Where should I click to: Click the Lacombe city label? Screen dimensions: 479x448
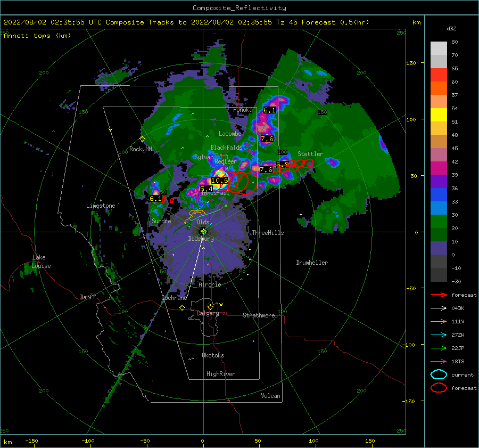[230, 134]
